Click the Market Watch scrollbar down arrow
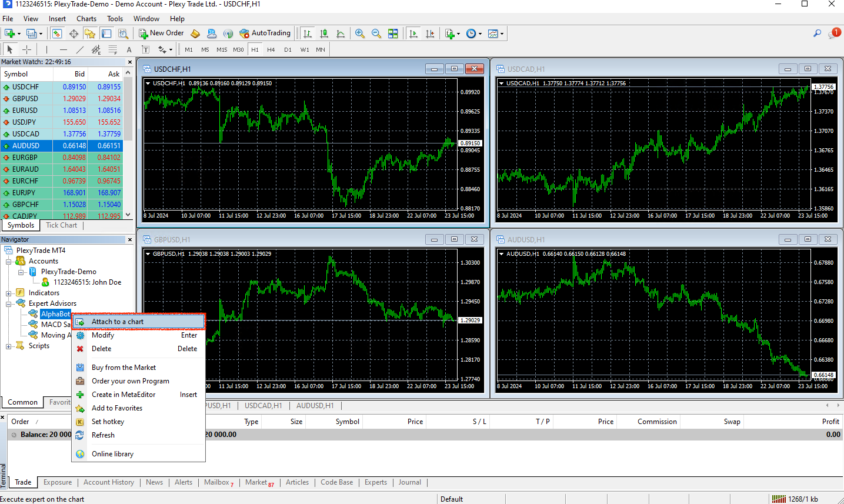Viewport: 844px width, 504px height. [x=128, y=215]
